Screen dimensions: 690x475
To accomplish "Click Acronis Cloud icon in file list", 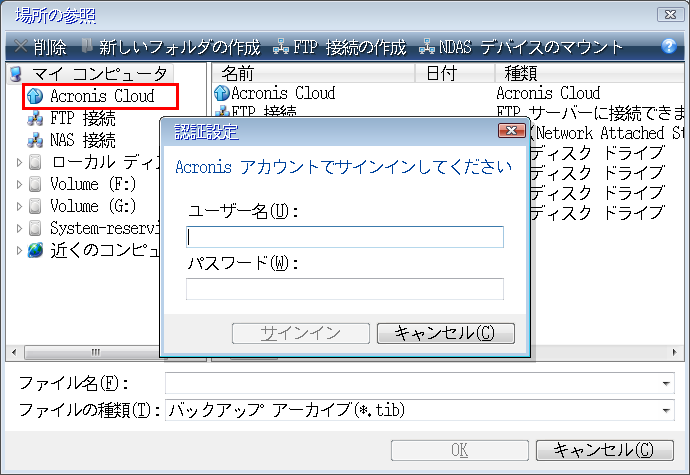I will click(222, 93).
